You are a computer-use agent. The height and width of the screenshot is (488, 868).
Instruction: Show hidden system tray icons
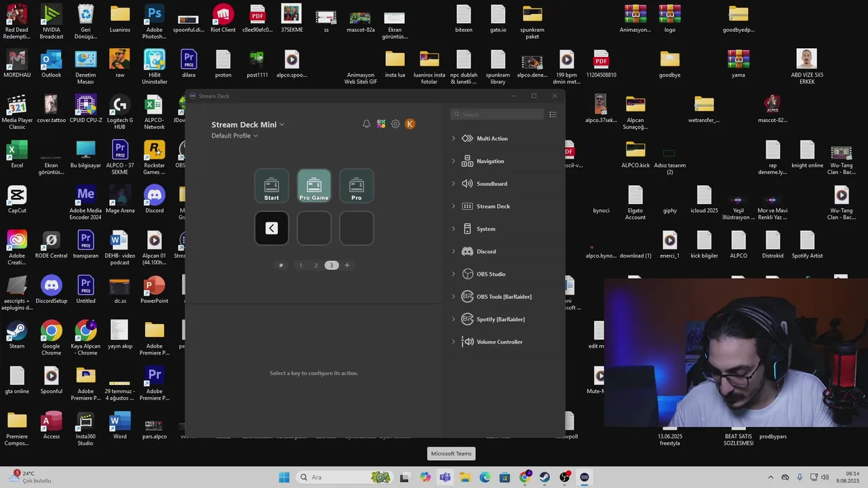point(770,477)
